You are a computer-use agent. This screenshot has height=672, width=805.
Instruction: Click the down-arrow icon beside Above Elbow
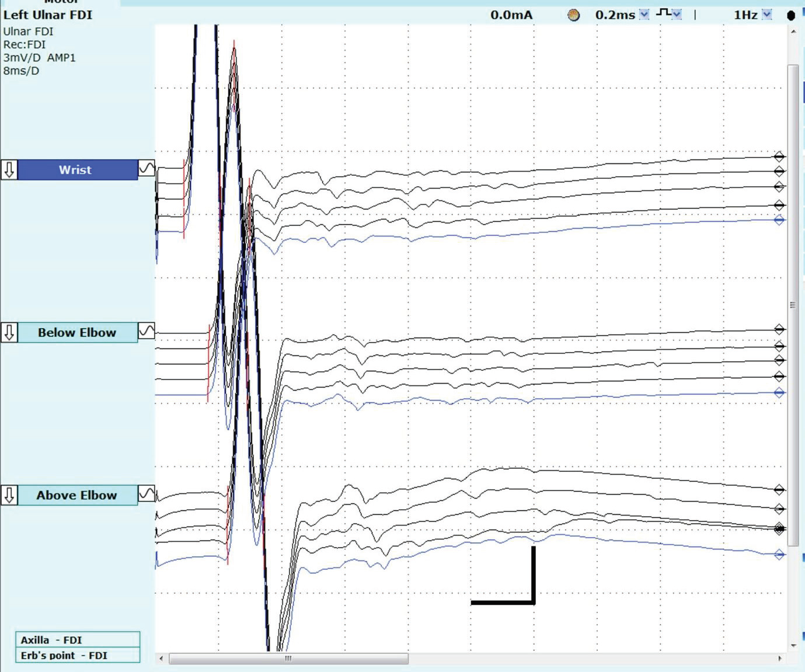pyautogui.click(x=9, y=495)
